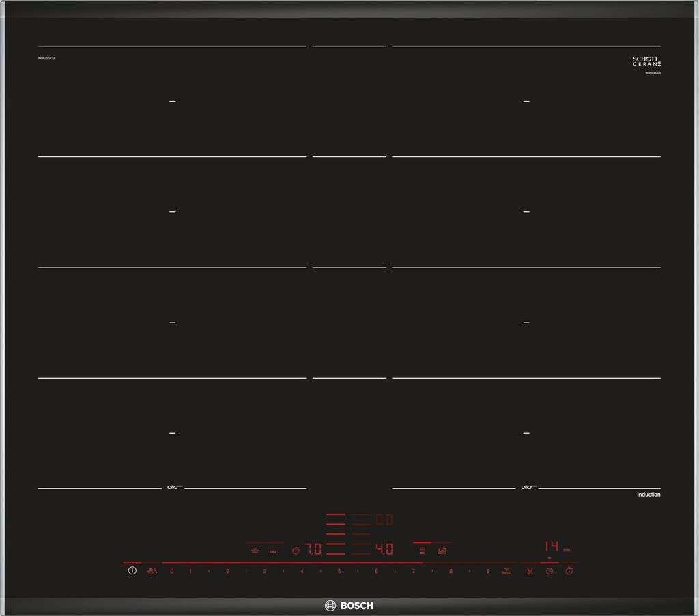This screenshot has width=699, height=616.
Task: Toggle the three-lines frying sensor icon
Action: (x=422, y=551)
